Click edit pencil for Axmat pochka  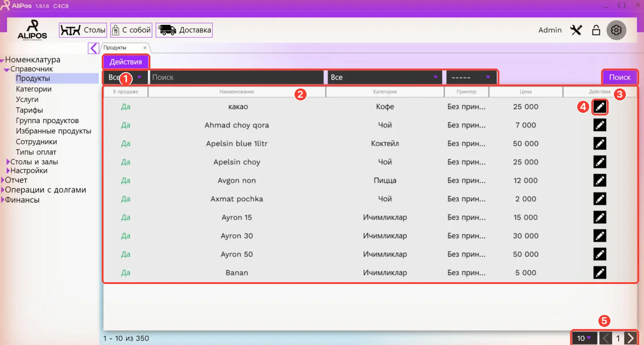click(x=600, y=199)
